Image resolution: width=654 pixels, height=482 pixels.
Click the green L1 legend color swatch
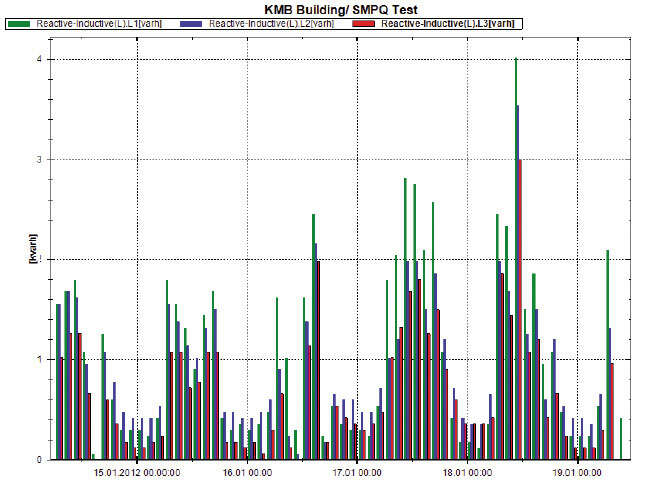tap(19, 24)
